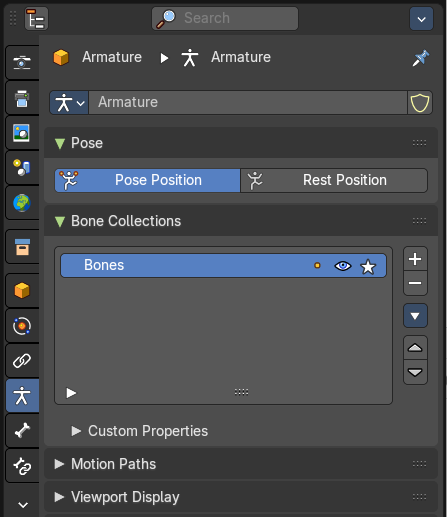447x517 pixels.
Task: Click the properties Search field
Action: click(x=225, y=18)
